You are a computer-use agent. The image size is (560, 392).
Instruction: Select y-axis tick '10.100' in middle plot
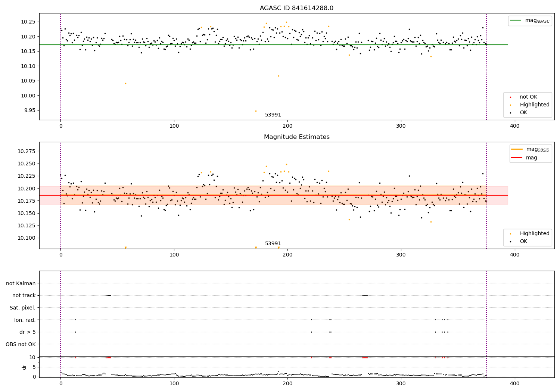(x=27, y=238)
